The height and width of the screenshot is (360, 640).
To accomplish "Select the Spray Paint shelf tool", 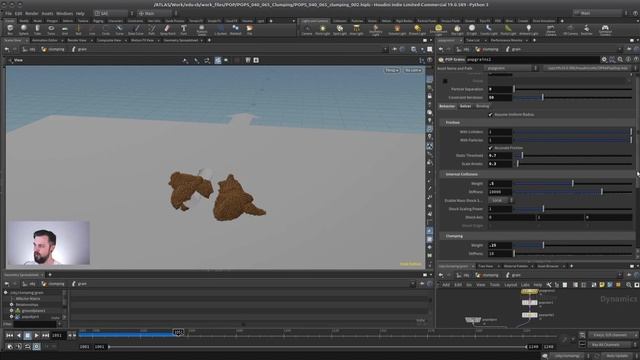I will 167,29.
